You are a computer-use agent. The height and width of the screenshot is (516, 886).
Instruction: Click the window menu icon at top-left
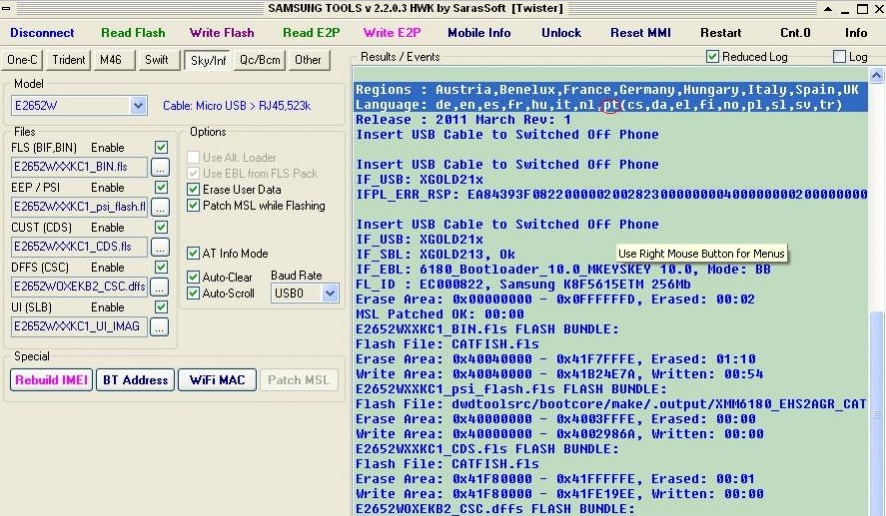6,8
